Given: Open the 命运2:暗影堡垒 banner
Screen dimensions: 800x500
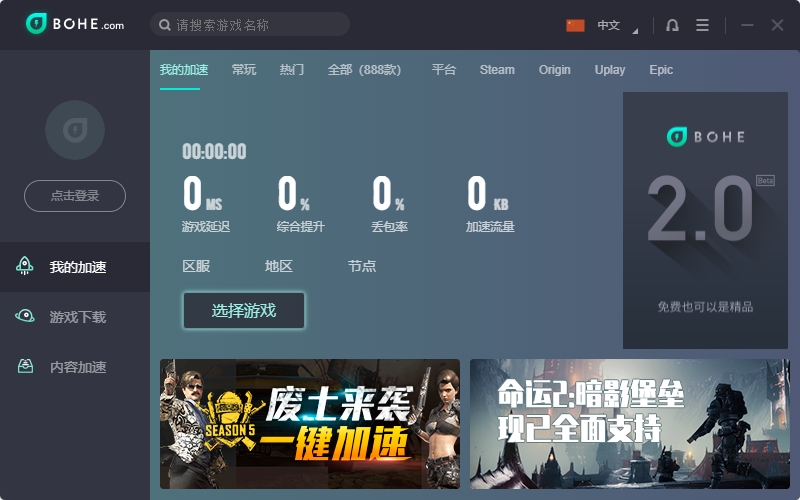Looking at the screenshot, I should coord(630,424).
